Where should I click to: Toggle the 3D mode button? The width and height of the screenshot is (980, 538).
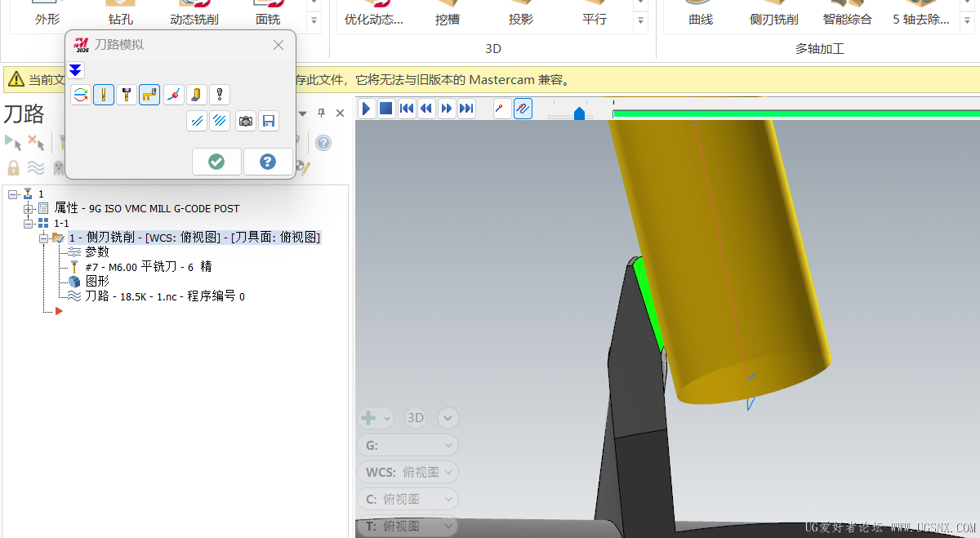coord(416,418)
